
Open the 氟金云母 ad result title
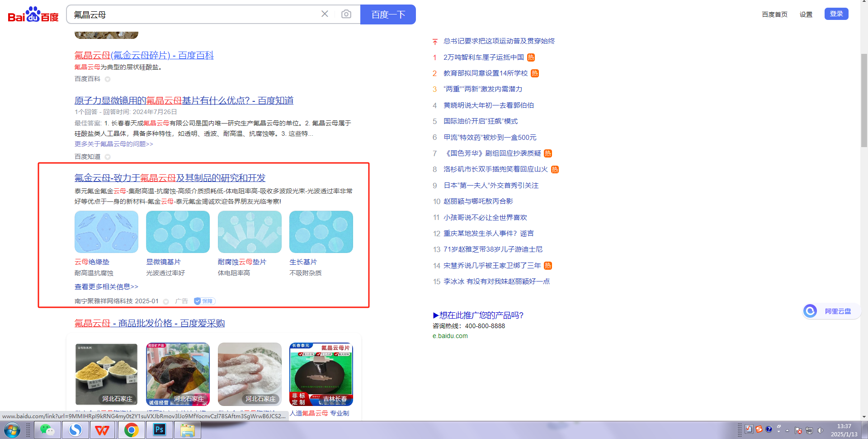coord(170,178)
